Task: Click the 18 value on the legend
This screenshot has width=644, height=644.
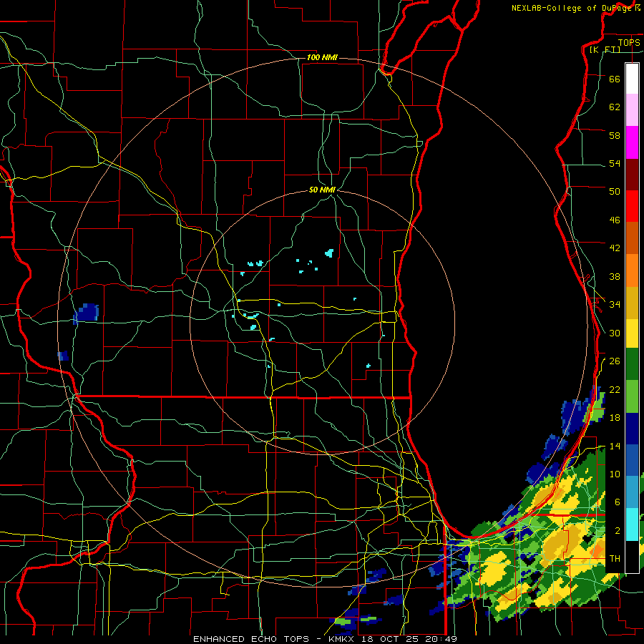Action: (615, 417)
